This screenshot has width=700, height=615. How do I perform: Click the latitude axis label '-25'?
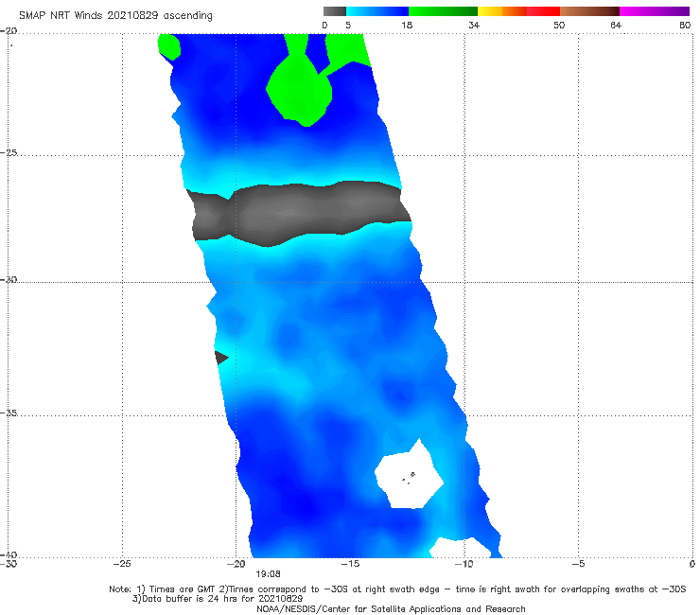click(9, 152)
